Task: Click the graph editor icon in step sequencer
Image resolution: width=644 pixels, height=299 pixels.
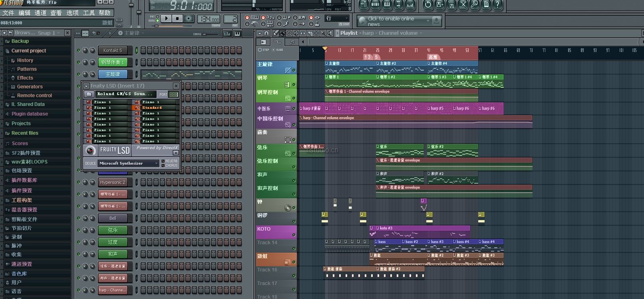Action: 227,34
